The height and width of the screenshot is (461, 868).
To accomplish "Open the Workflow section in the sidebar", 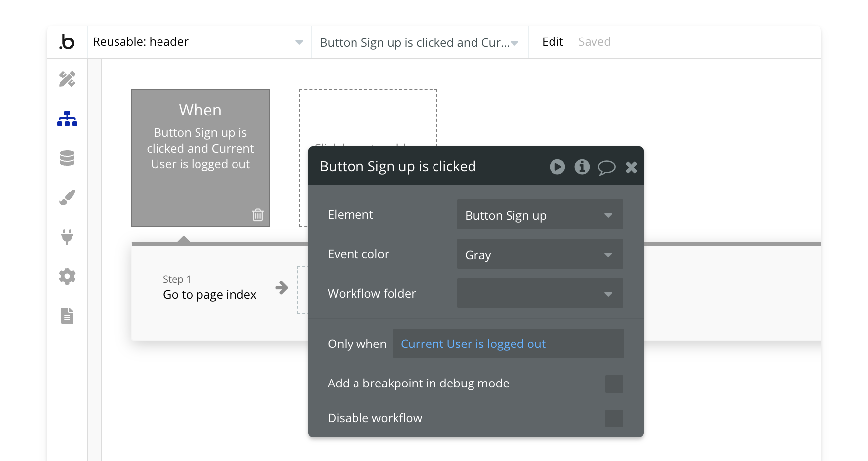I will coord(67,118).
